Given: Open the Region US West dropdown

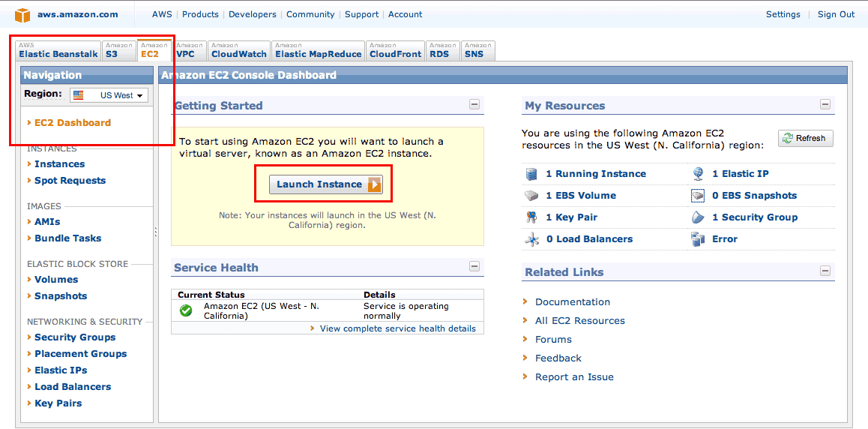Looking at the screenshot, I should (109, 95).
